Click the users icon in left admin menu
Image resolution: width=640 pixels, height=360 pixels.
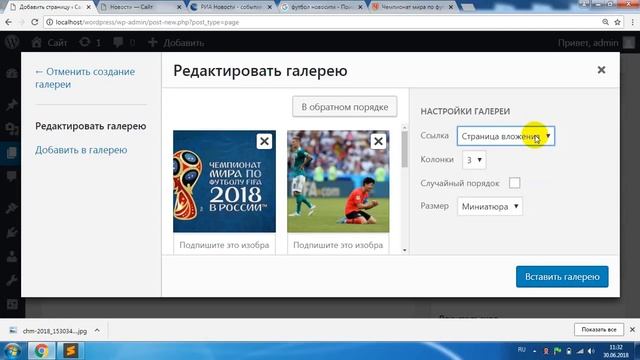(x=11, y=256)
